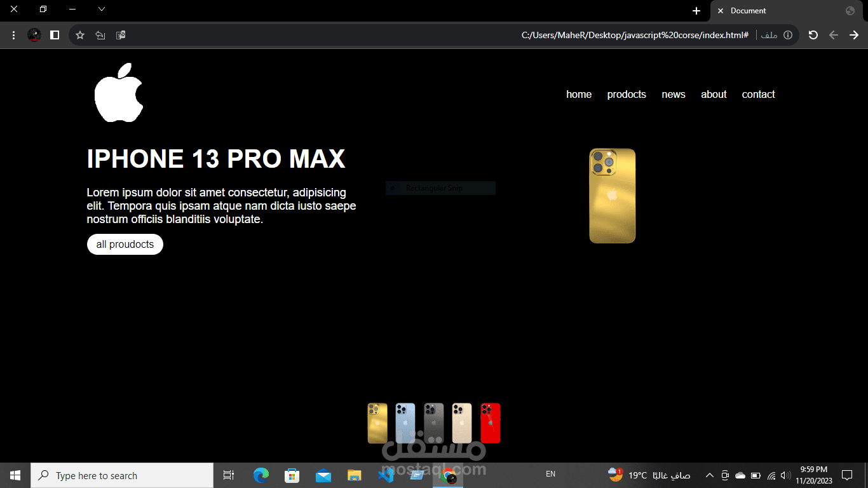
Task: Open the volume speaker tray icon
Action: click(x=785, y=475)
